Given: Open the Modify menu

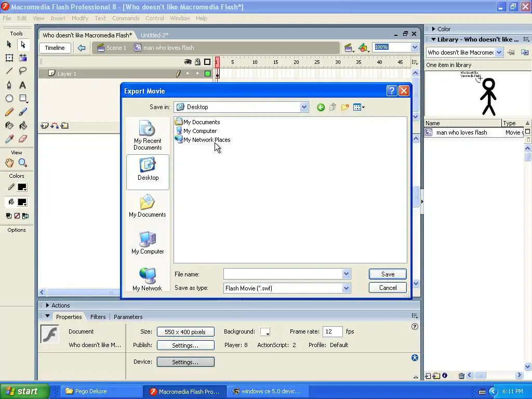Looking at the screenshot, I should 79,18.
